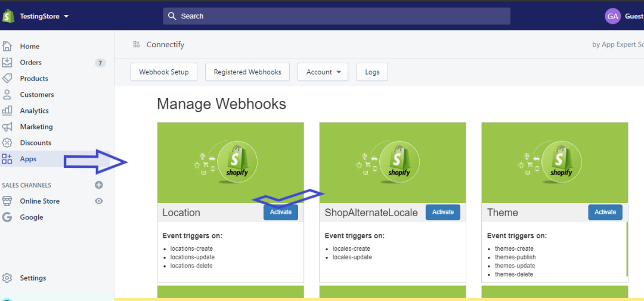Click the Products tag icon
Image resolution: width=644 pixels, height=301 pixels.
pyautogui.click(x=7, y=78)
